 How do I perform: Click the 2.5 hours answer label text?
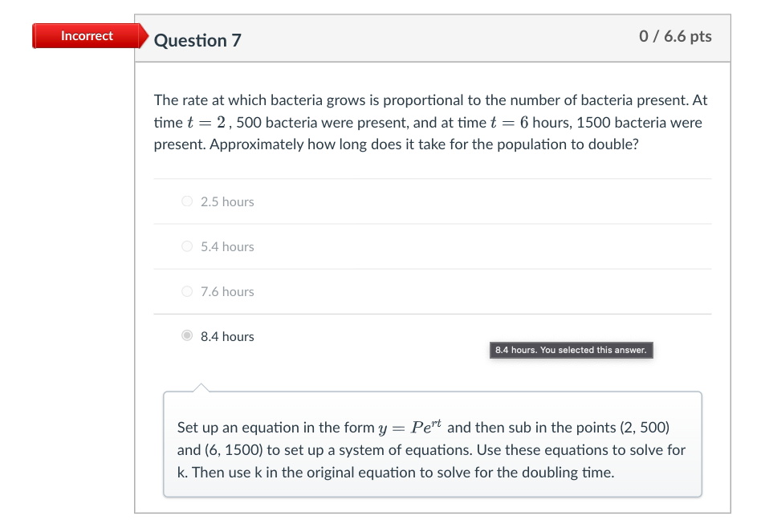(227, 201)
